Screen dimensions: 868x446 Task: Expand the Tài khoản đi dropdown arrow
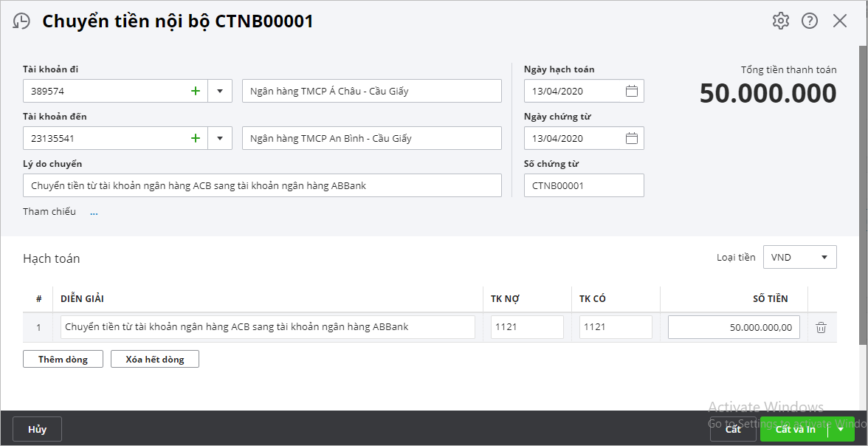point(220,91)
